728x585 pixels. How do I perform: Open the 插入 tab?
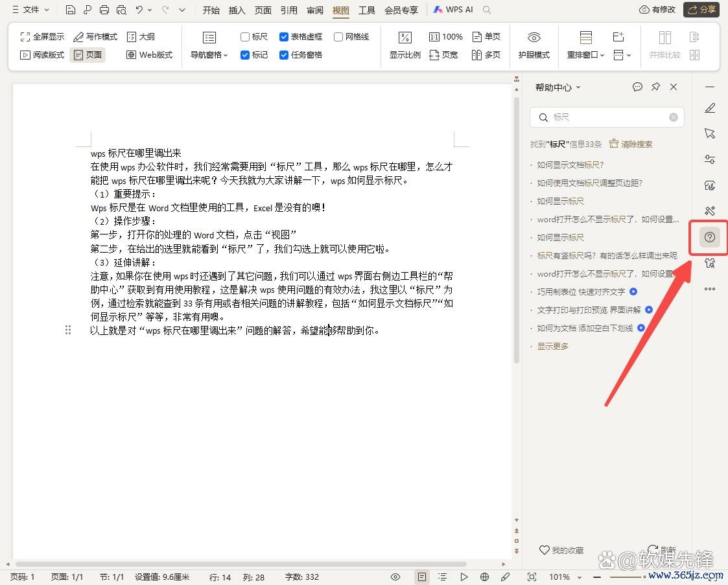pos(237,10)
